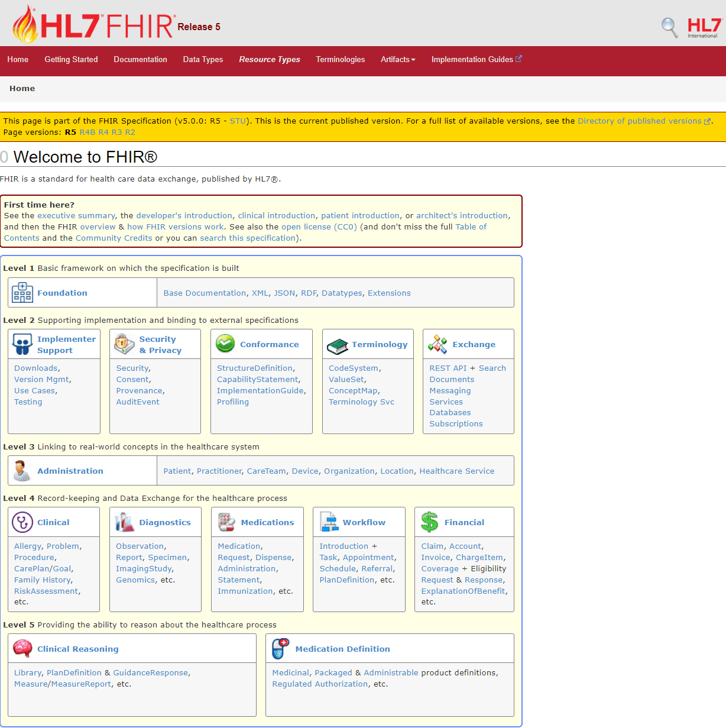Select the Clinical Reasoning brain icon
Viewport: 726px width, 728px height.
pyautogui.click(x=22, y=649)
